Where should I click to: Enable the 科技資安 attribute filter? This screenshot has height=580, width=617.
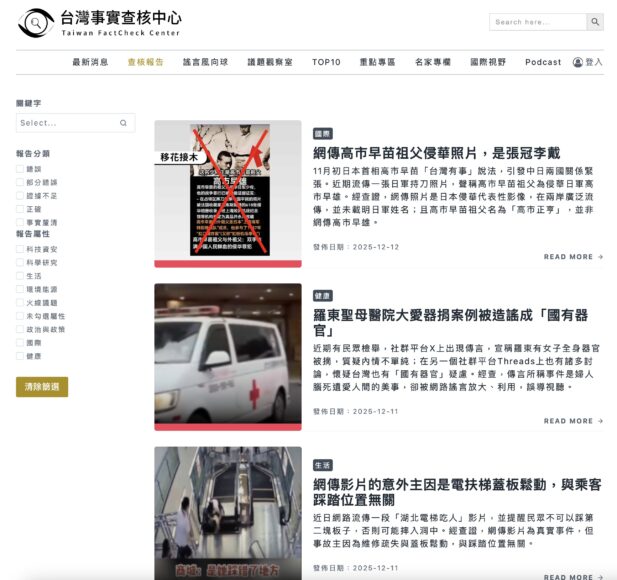[x=20, y=248]
